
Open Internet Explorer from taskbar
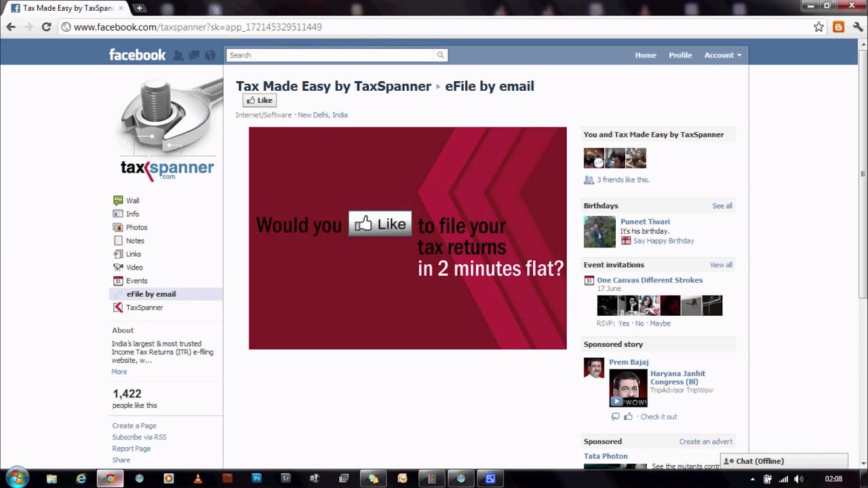click(x=81, y=479)
